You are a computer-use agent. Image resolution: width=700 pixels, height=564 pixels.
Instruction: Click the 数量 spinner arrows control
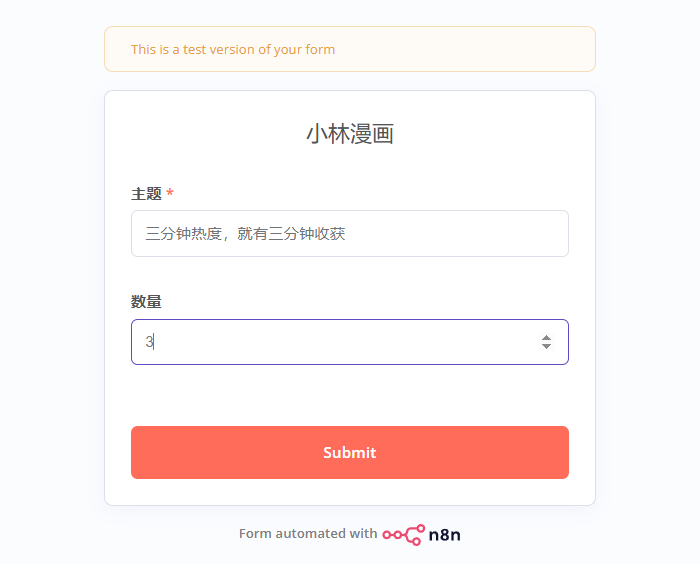(x=546, y=342)
